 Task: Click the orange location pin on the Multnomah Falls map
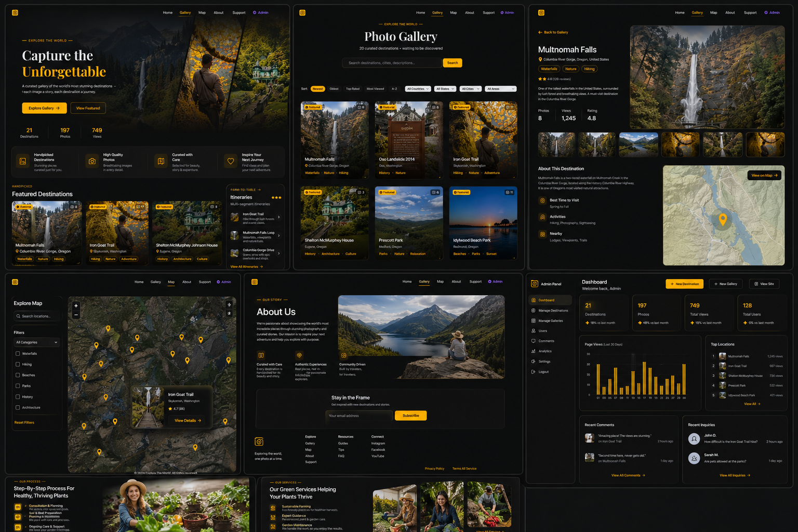coord(722,220)
